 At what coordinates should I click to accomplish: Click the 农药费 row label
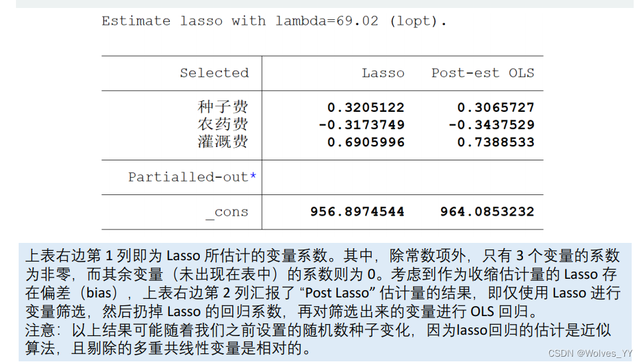tap(223, 124)
